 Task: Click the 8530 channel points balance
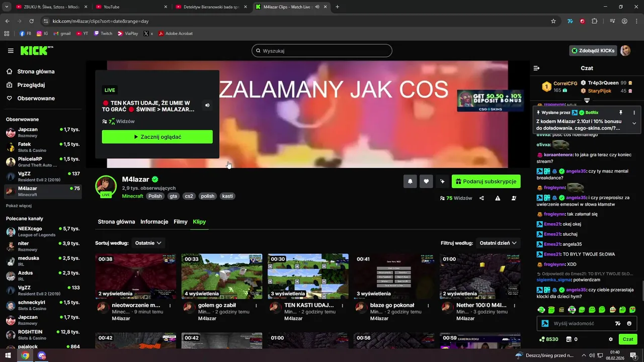548,339
